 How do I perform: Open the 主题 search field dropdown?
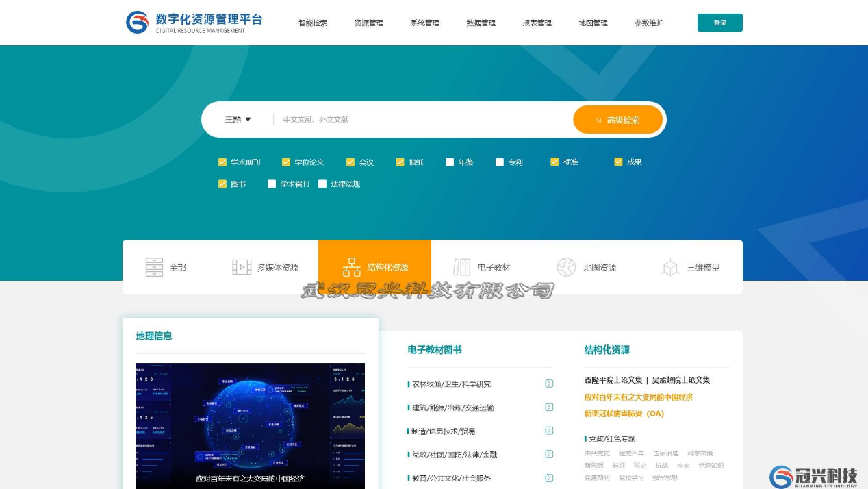point(238,120)
